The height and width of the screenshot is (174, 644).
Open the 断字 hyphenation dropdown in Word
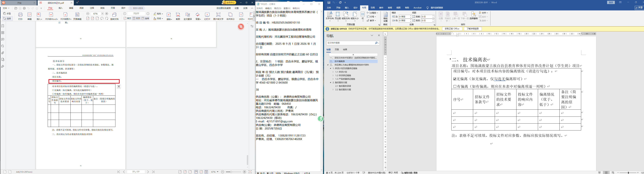point(372,21)
